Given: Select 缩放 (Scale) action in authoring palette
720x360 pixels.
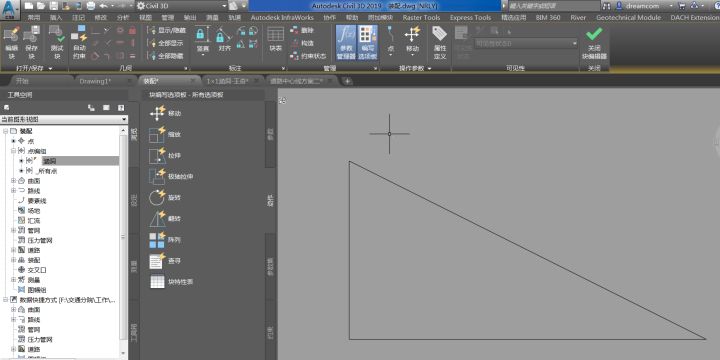Looking at the screenshot, I should (165, 135).
